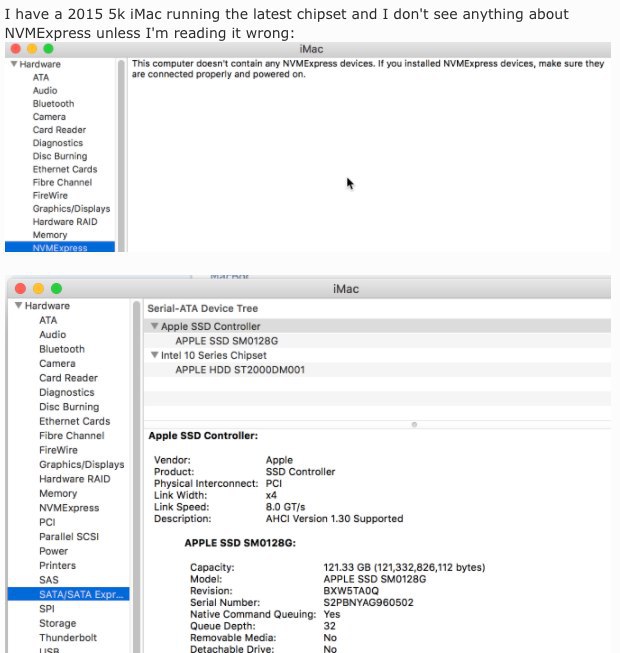Select Ethernet Cards in lower window sidebar
620x653 pixels.
(75, 421)
